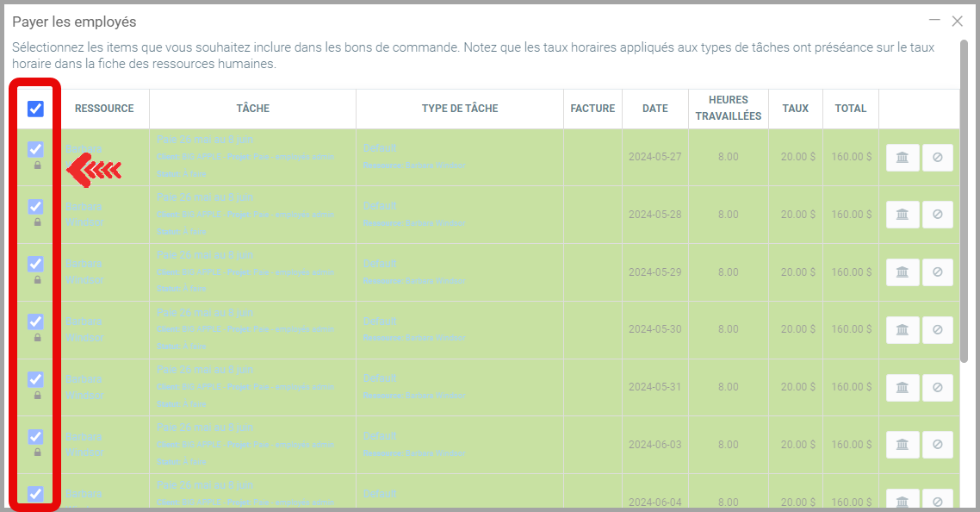Click the DATE column header

click(x=654, y=109)
